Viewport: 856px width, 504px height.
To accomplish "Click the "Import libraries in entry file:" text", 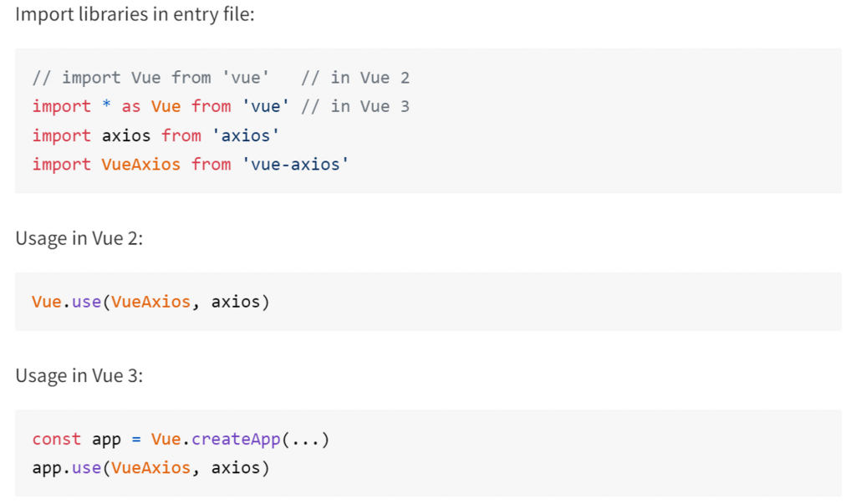I will coord(135,15).
